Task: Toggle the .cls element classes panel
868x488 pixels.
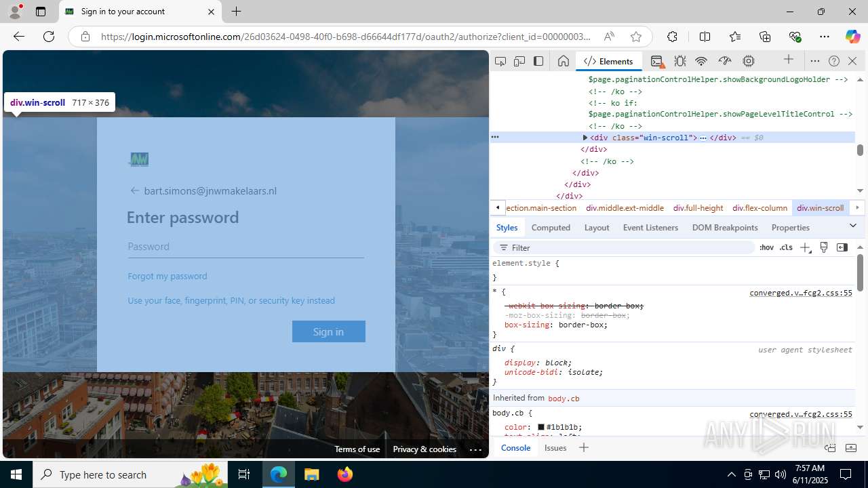Action: pos(786,248)
